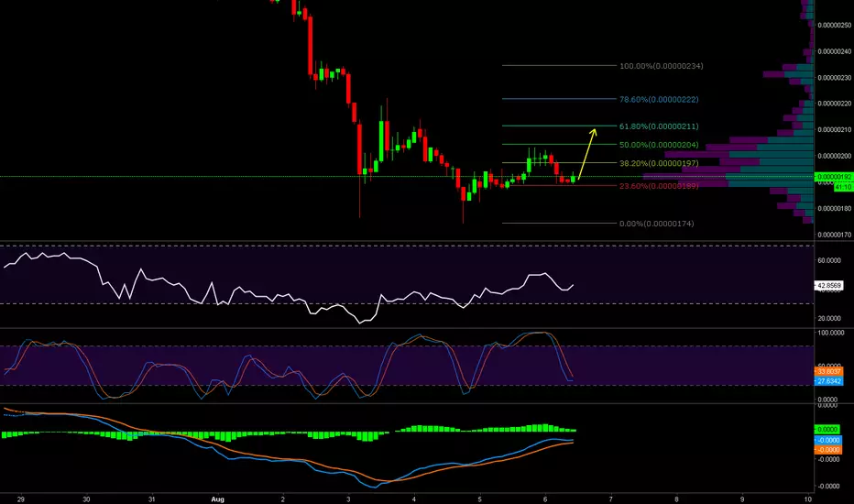
Task: Click the date axis label Aug
Action: coord(217,499)
